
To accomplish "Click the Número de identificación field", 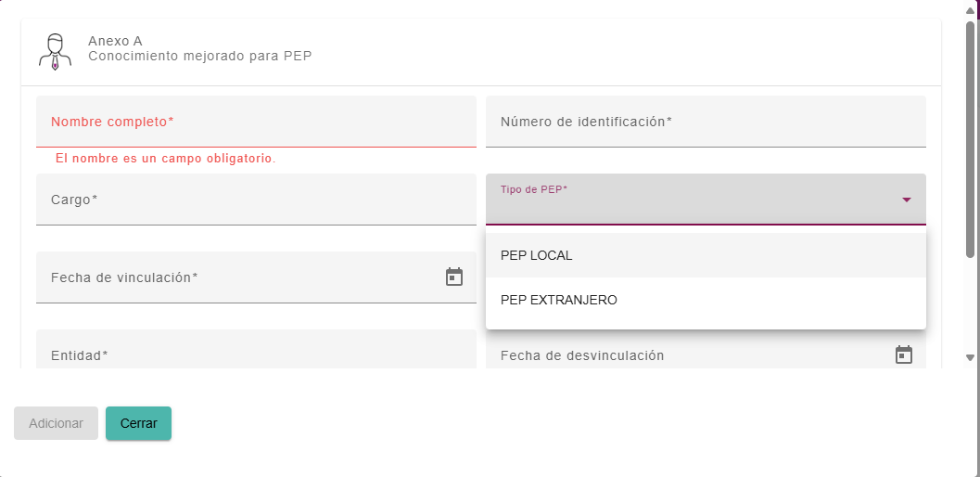I will (x=706, y=122).
